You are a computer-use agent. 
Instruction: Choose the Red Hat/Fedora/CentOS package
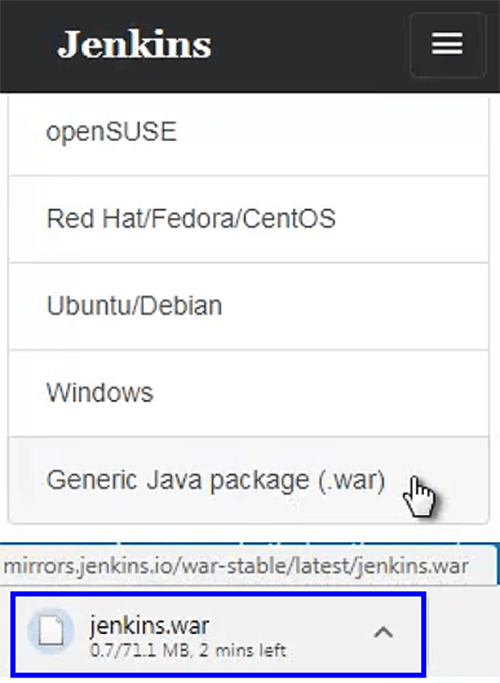click(x=191, y=218)
